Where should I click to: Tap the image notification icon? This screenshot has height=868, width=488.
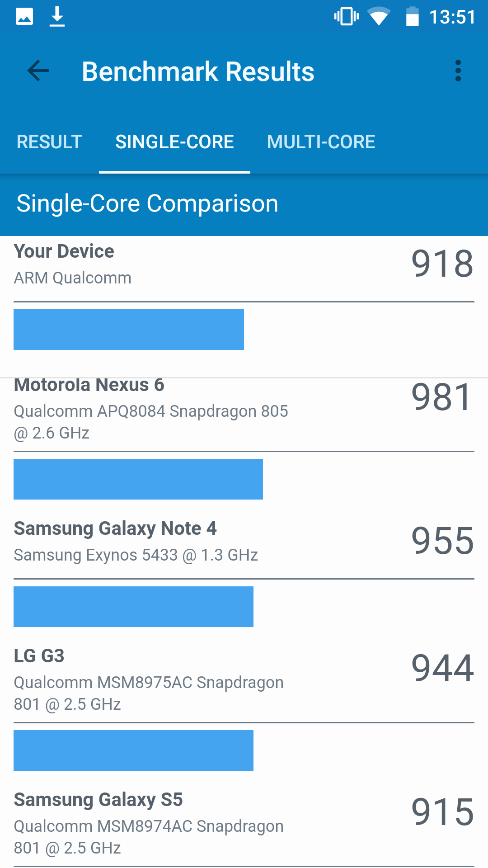coord(24,17)
